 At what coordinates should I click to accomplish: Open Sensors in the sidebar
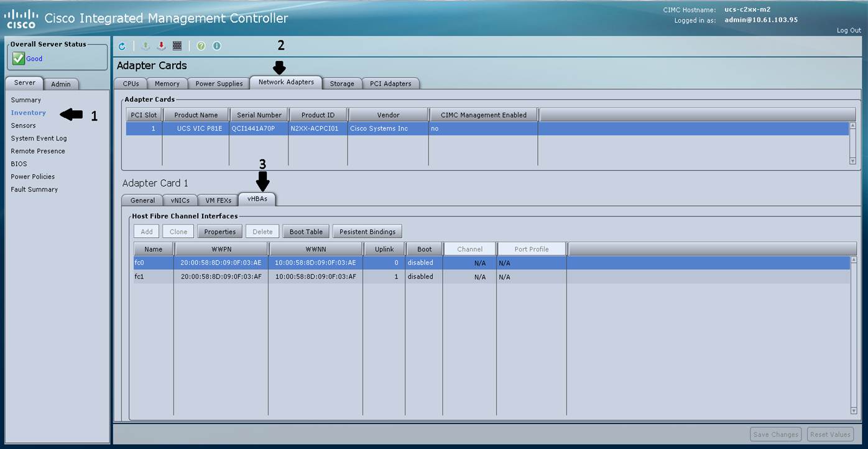click(x=23, y=126)
